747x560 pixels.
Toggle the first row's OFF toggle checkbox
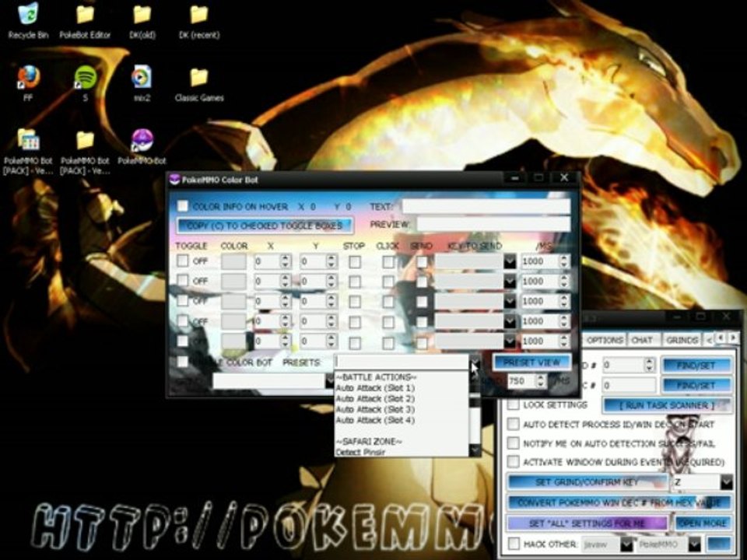click(x=182, y=261)
